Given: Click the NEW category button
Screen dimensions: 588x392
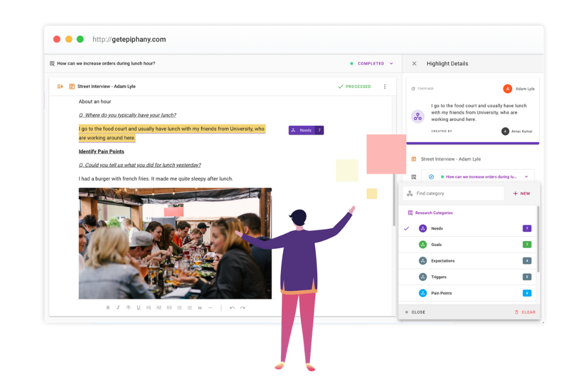Looking at the screenshot, I should [521, 193].
